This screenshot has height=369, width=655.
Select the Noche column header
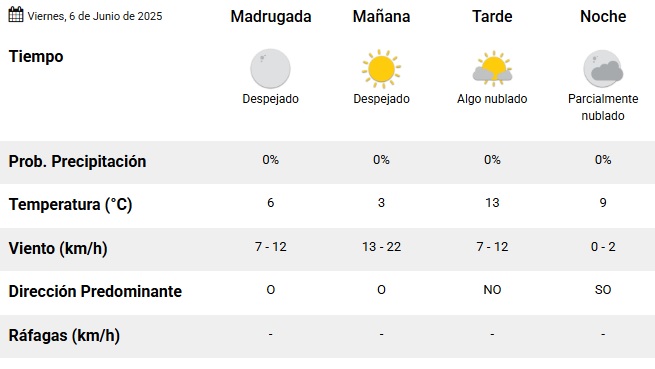click(x=603, y=17)
